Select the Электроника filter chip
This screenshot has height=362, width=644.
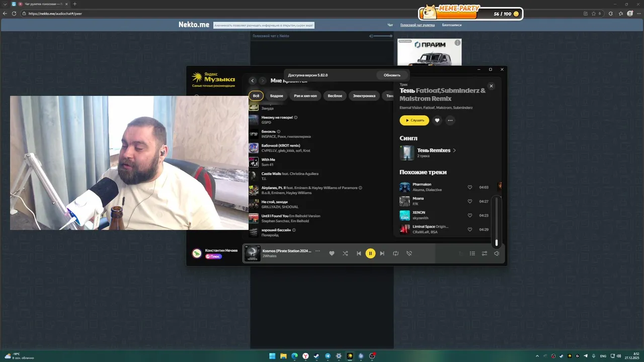[364, 96]
